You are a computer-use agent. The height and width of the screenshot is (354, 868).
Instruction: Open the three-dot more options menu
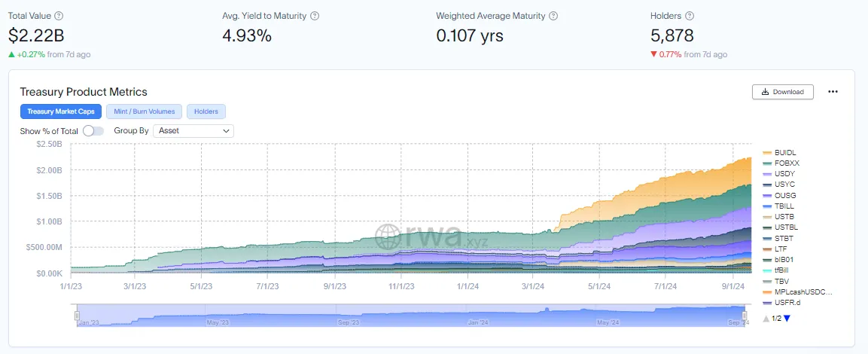833,92
